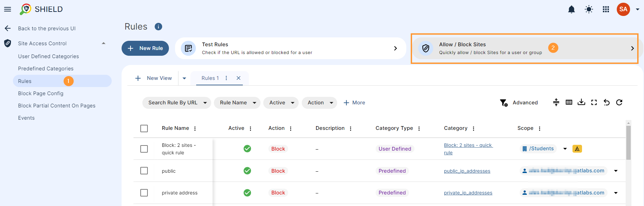Open private_ip_addresses category link

(468, 193)
